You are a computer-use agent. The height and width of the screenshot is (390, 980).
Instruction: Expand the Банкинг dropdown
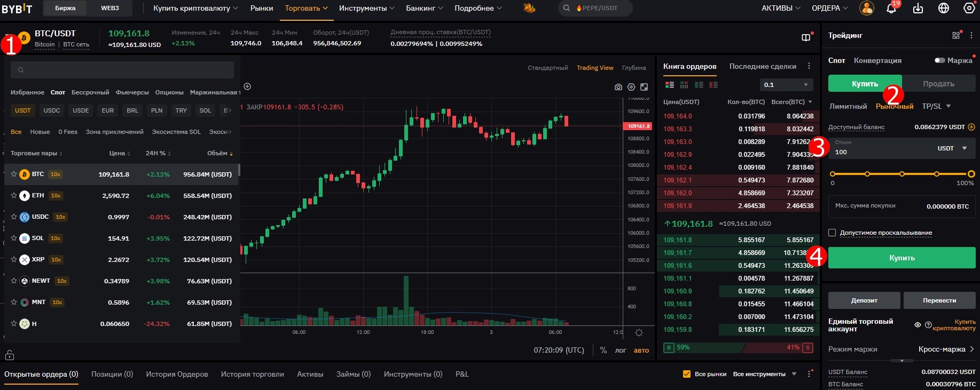pos(424,8)
